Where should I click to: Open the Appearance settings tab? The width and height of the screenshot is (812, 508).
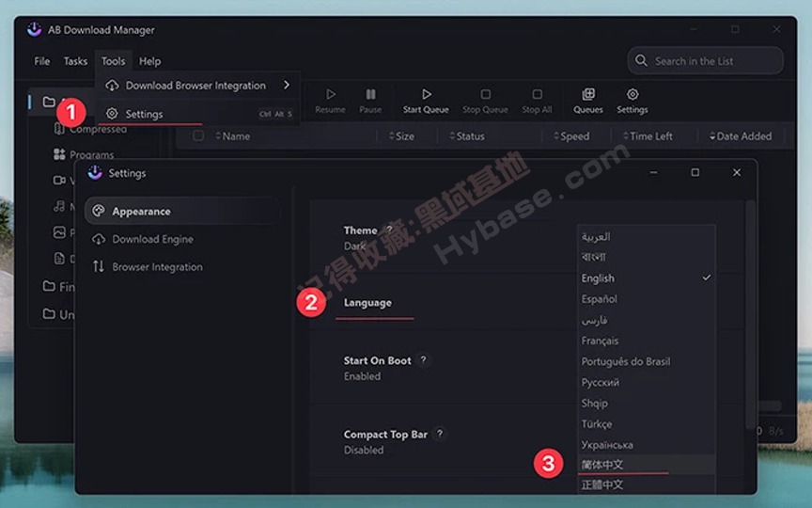pos(182,211)
